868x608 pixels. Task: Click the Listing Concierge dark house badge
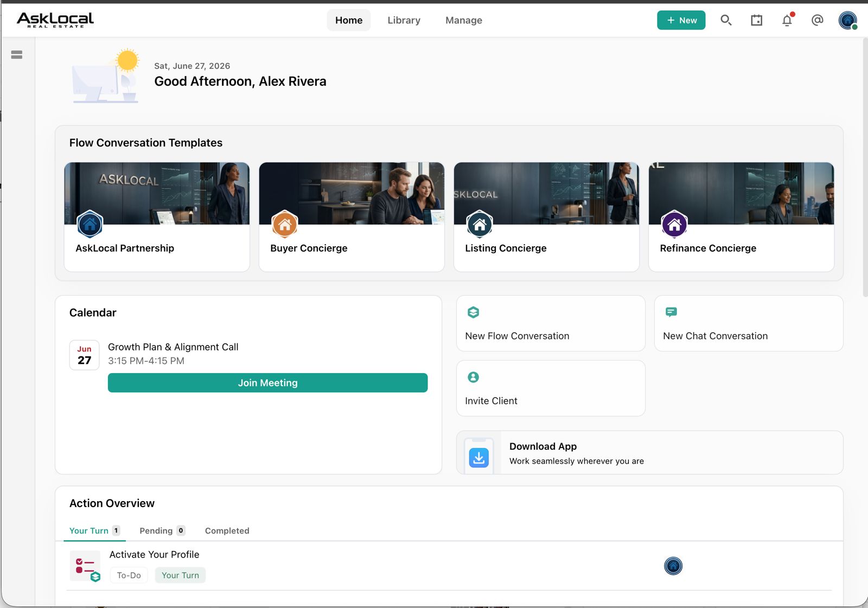480,224
